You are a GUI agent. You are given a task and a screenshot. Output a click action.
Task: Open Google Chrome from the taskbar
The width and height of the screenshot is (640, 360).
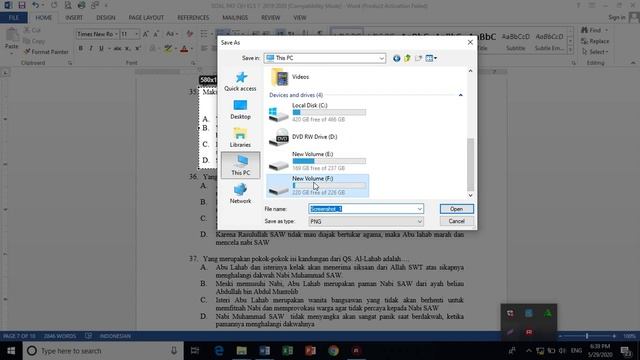(x=333, y=351)
